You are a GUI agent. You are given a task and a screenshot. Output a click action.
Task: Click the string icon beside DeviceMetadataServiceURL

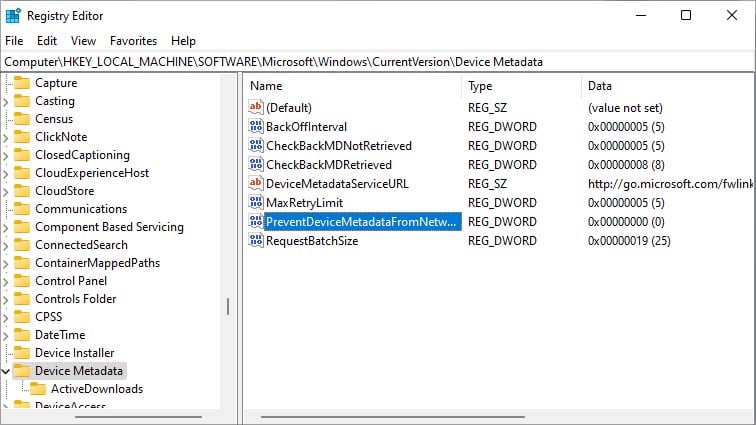click(255, 184)
